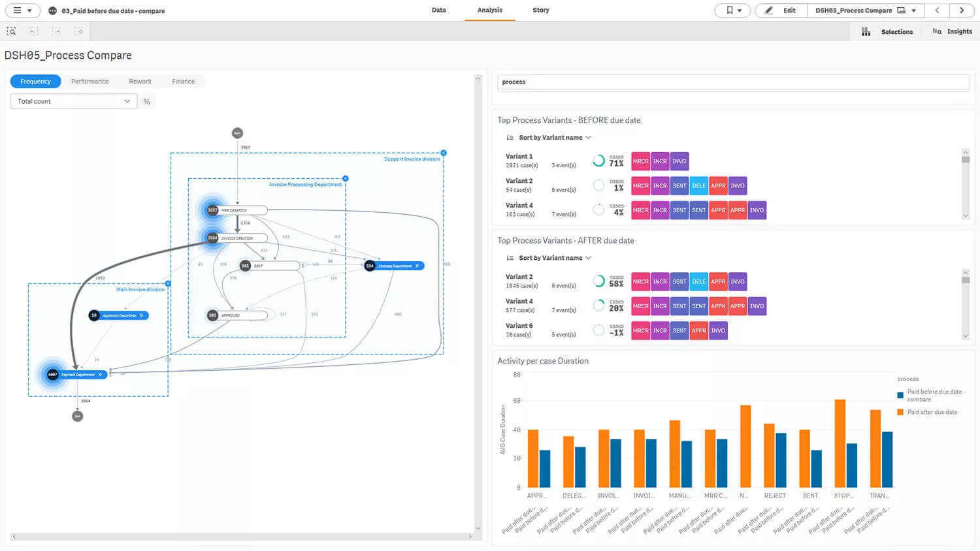Click the process filter field
Screen dimensions: 980x551
733,82
